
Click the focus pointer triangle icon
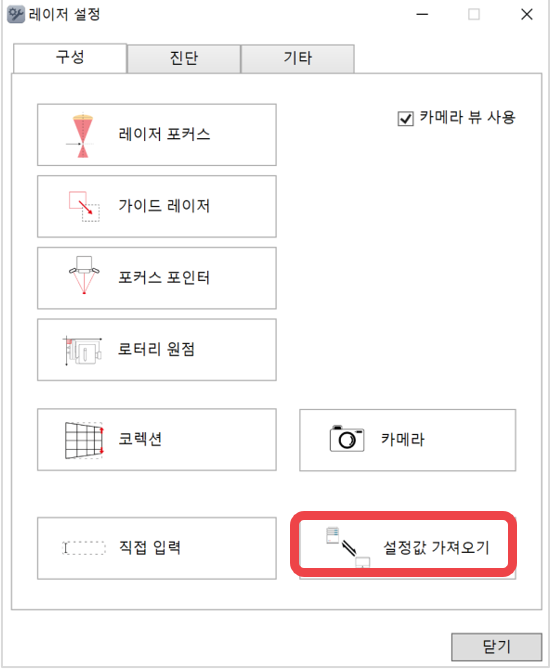(x=84, y=275)
